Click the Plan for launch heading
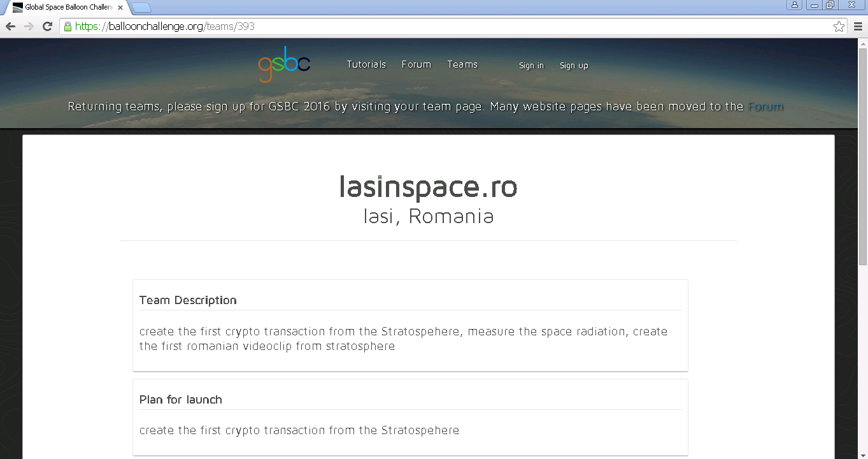868x459 pixels. click(181, 400)
